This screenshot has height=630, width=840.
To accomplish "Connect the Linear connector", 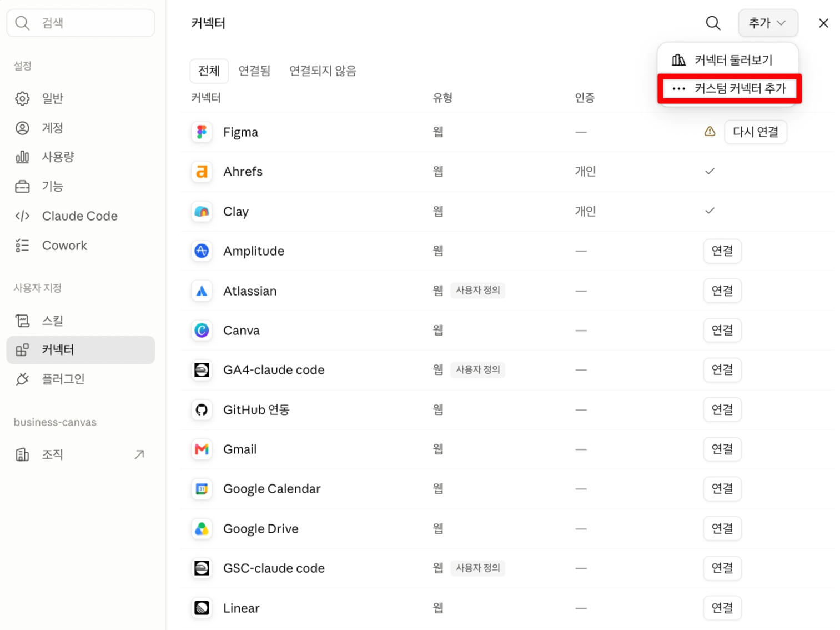I will point(722,608).
